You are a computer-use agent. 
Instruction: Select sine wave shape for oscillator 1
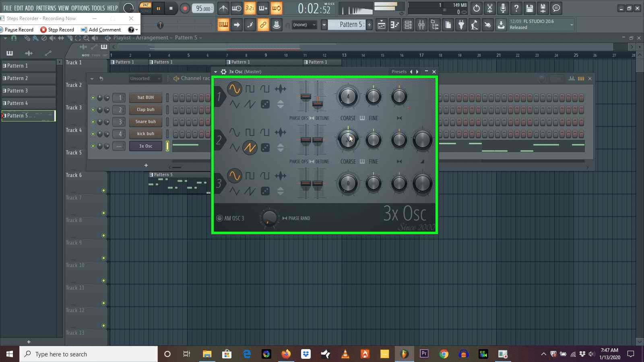point(234,89)
